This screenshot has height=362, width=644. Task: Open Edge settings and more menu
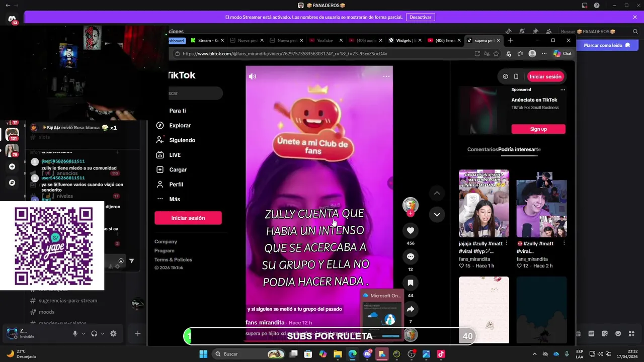pyautogui.click(x=544, y=53)
